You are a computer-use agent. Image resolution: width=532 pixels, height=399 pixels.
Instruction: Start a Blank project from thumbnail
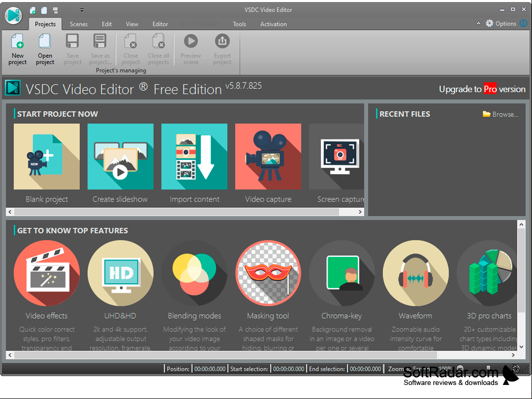[x=47, y=156]
